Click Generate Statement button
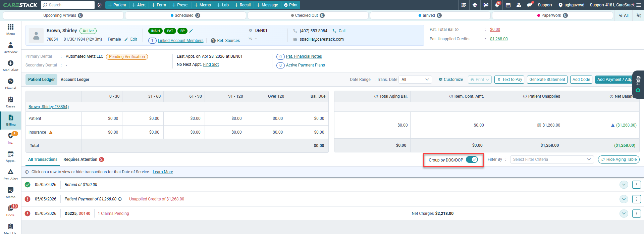Image resolution: width=644 pixels, height=234 pixels. [x=547, y=80]
